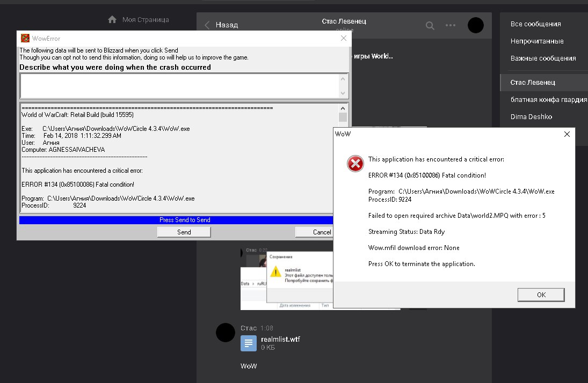Open the Важные сообщения filter

[x=543, y=58]
